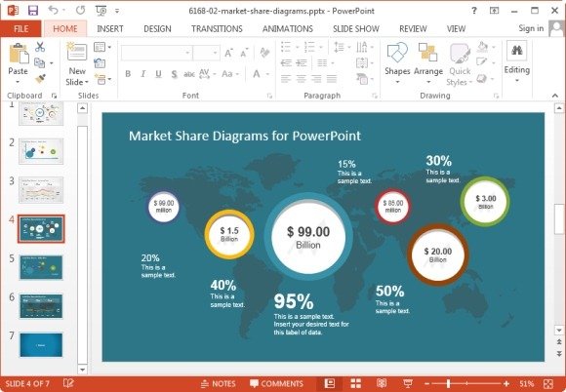The width and height of the screenshot is (566, 392).
Task: Switch to INSERT tab
Action: click(x=110, y=29)
